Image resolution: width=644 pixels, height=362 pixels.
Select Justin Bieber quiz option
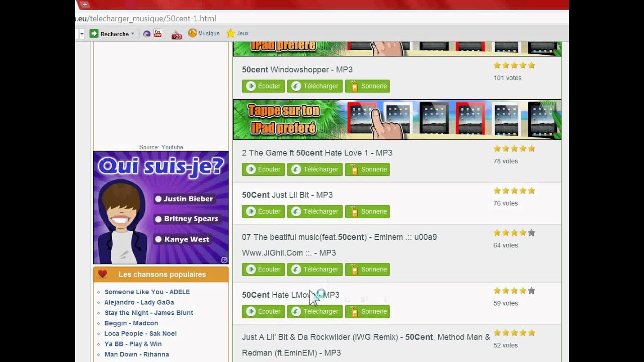(x=184, y=199)
